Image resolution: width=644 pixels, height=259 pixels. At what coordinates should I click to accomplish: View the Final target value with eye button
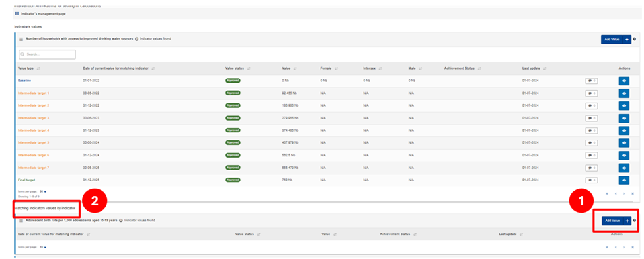624,180
